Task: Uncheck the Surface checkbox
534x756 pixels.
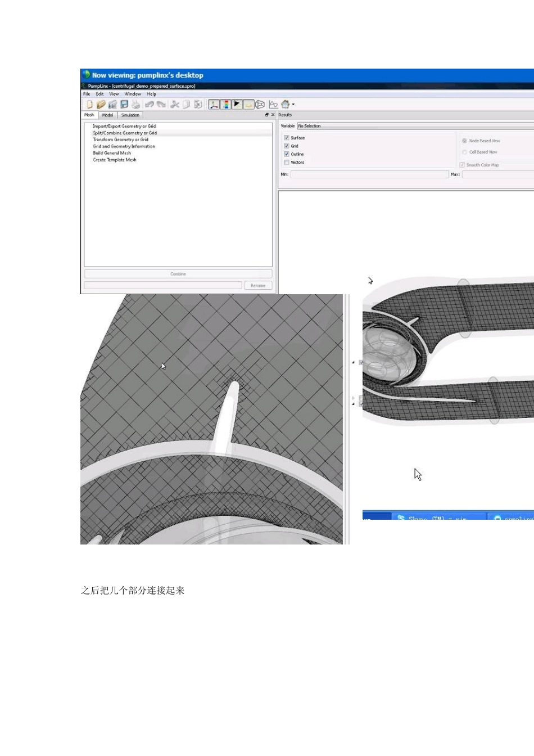Action: point(287,138)
